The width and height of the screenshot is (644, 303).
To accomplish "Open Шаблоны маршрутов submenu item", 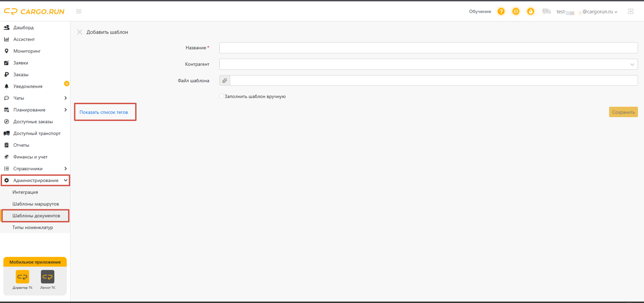I will coord(36,204).
